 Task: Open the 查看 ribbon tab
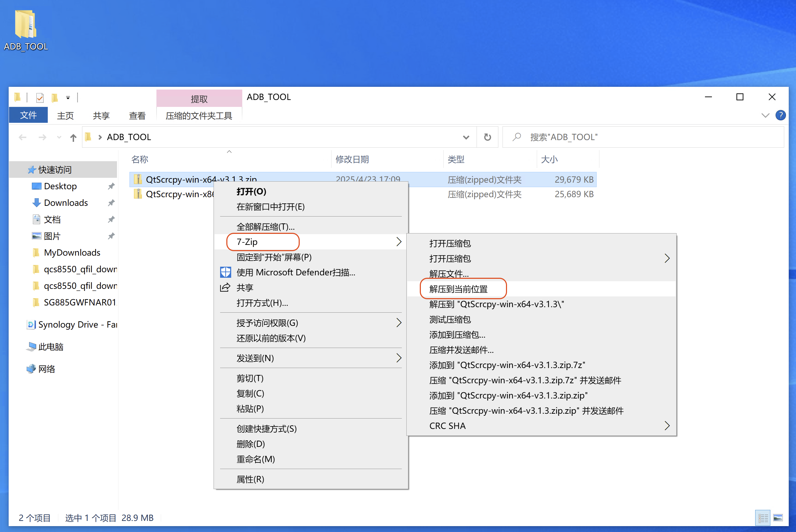(x=137, y=116)
